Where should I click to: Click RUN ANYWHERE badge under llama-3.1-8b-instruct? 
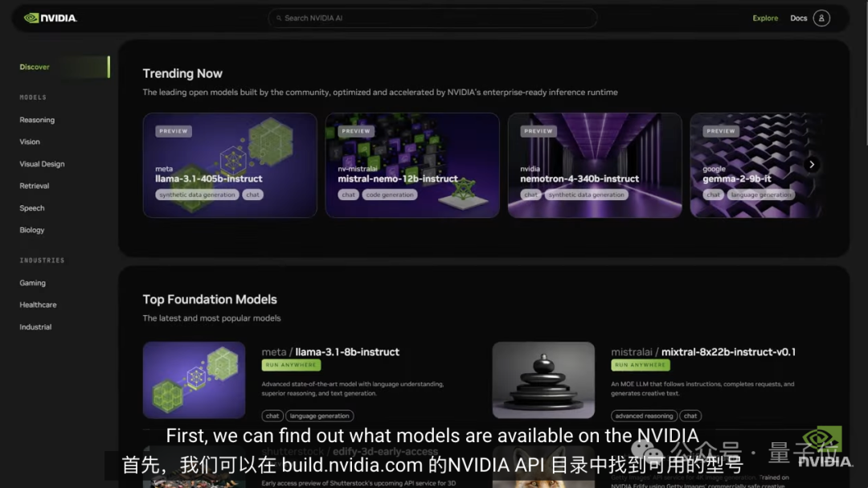[x=291, y=365]
